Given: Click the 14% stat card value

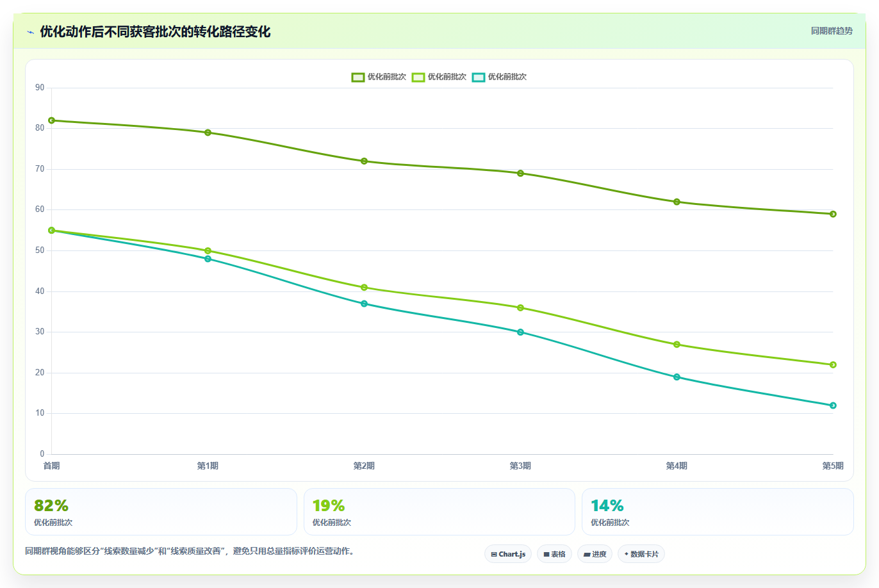Looking at the screenshot, I should click(x=607, y=506).
